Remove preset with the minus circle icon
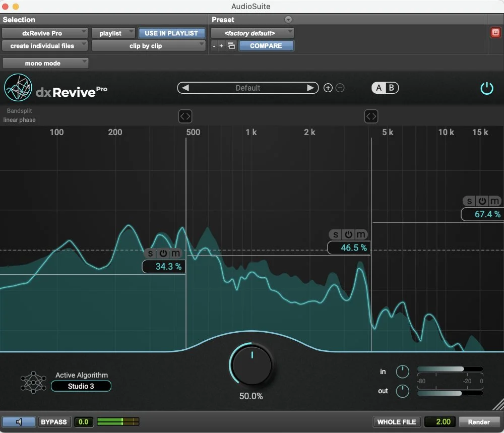The width and height of the screenshot is (504, 433). click(x=340, y=88)
